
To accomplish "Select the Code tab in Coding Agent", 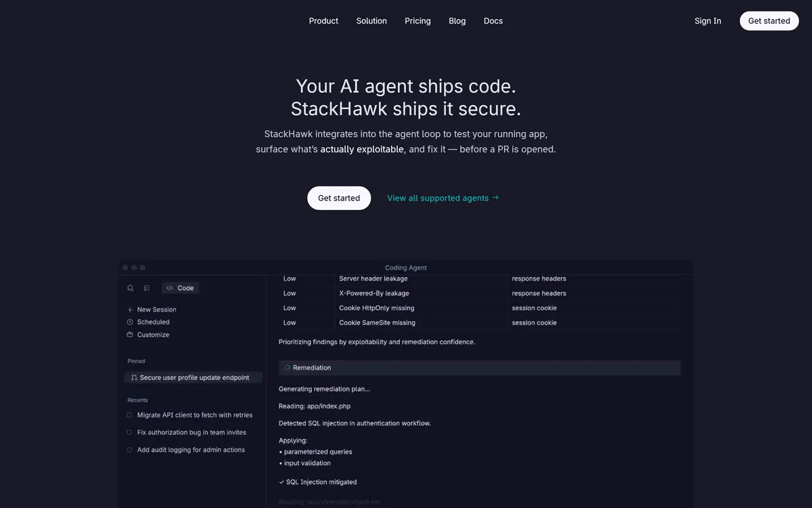I will (180, 288).
